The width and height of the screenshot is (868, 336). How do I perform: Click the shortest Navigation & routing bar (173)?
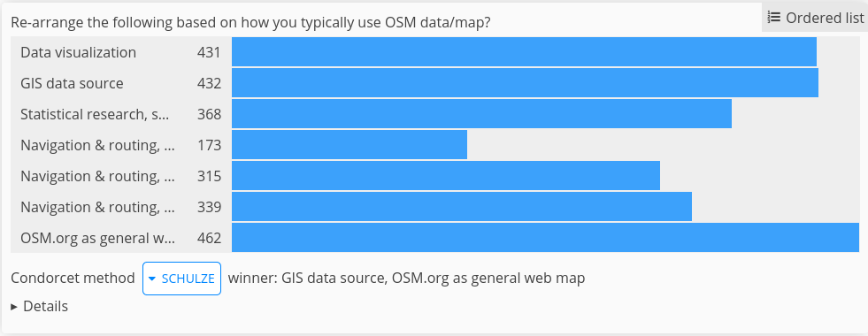coord(350,145)
